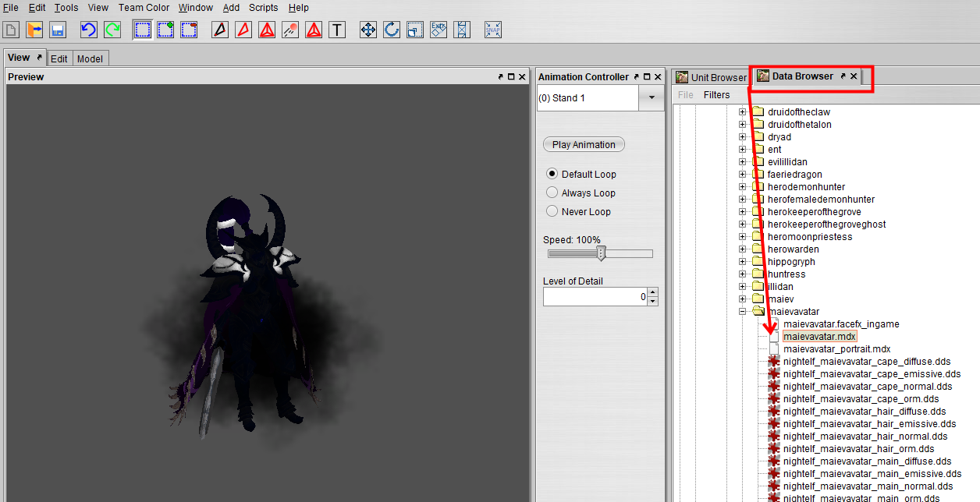The height and width of the screenshot is (502, 980).
Task: Undo the last action with the blue arrow
Action: click(x=88, y=30)
